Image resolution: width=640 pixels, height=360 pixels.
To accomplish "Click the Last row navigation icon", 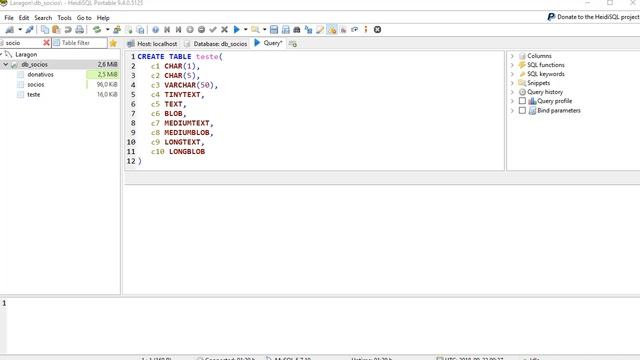I will (x=178, y=30).
